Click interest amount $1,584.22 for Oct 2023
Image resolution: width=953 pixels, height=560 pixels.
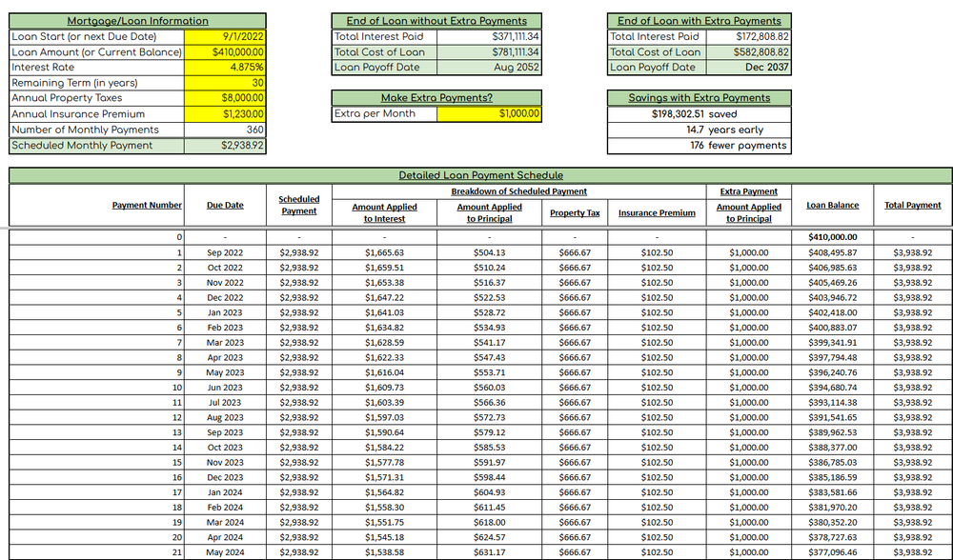click(385, 448)
